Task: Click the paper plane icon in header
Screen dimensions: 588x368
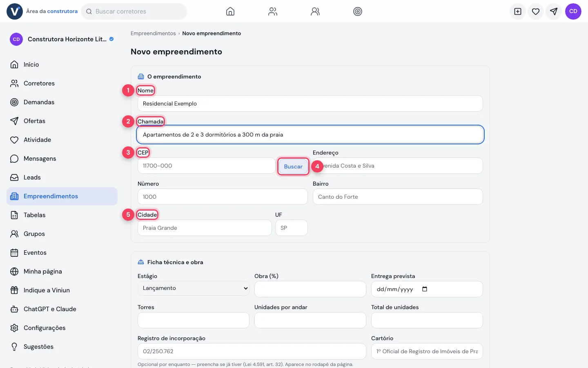Action: 554,11
